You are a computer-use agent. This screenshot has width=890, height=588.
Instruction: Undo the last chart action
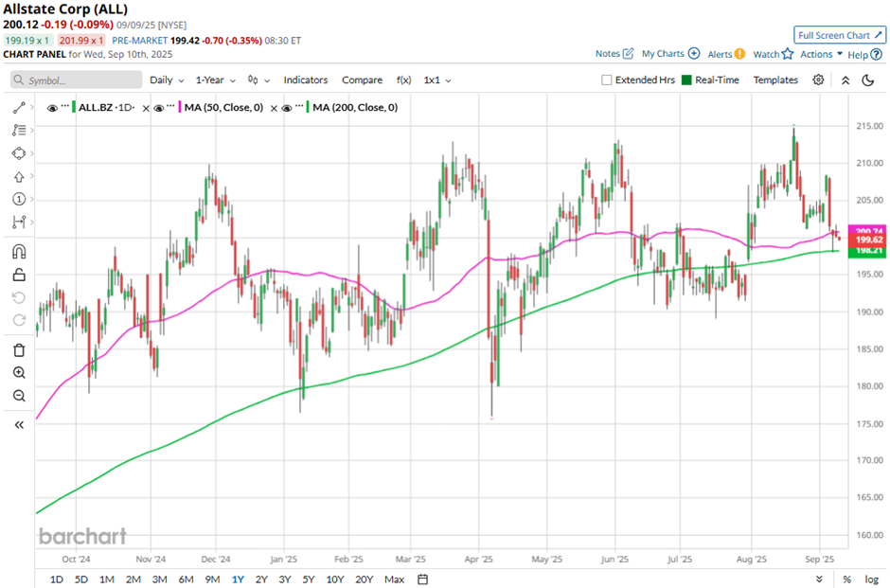19,297
